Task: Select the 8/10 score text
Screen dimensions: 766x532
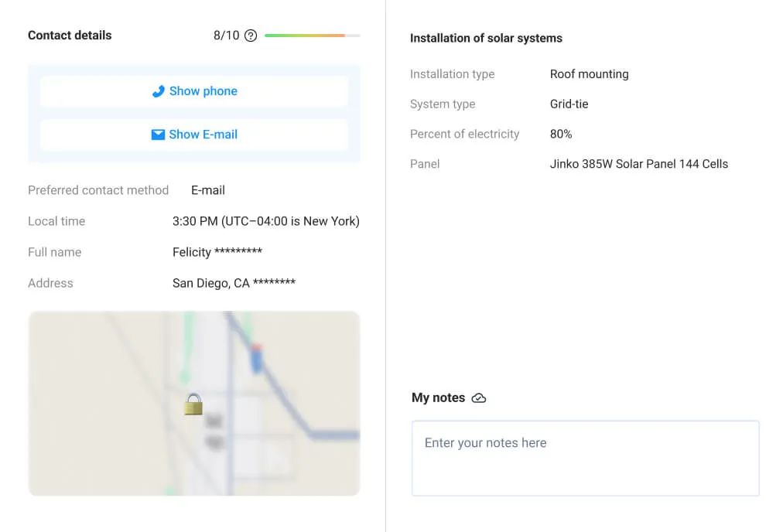Action: (227, 36)
